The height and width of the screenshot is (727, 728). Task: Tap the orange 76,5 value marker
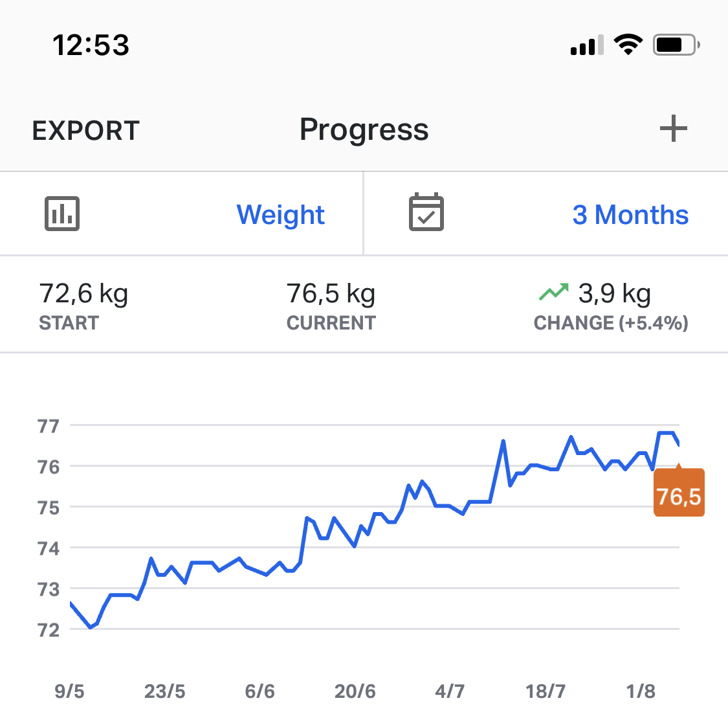coord(679,495)
